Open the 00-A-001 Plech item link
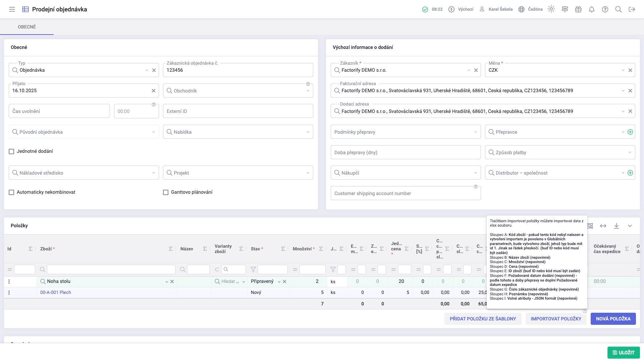 click(x=56, y=293)
